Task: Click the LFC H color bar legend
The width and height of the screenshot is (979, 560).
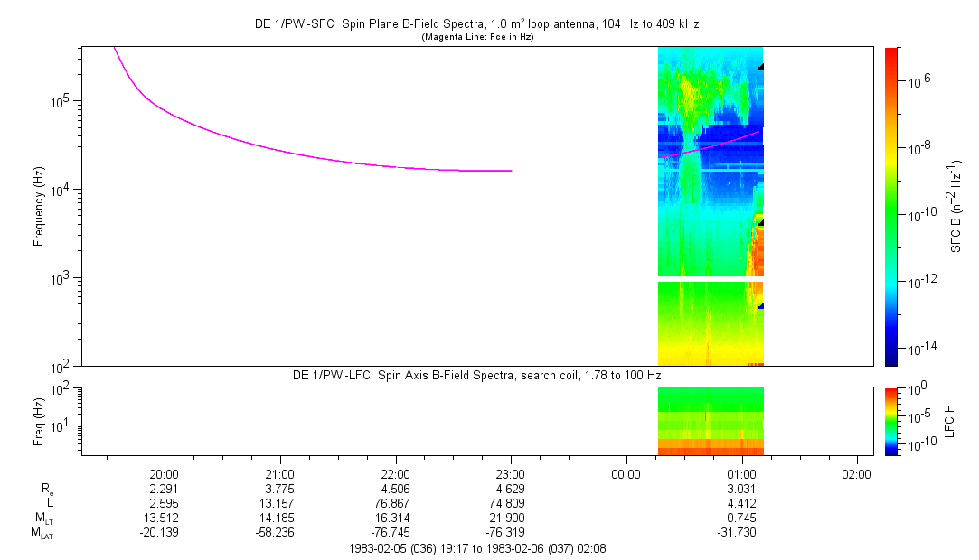Action: click(891, 422)
